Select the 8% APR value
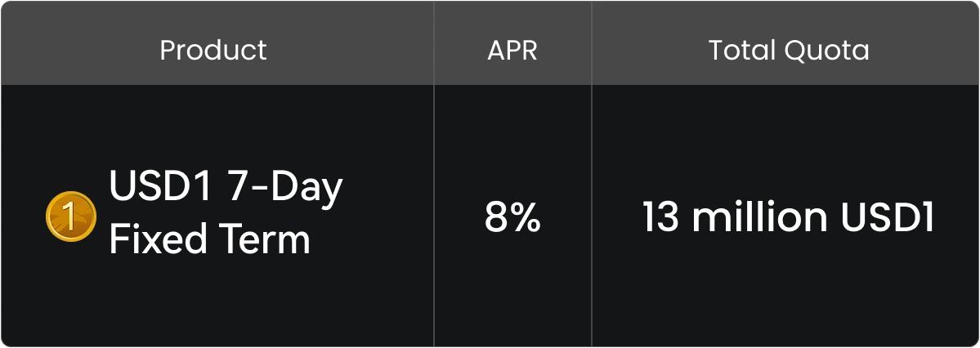980x348 pixels. point(512,218)
